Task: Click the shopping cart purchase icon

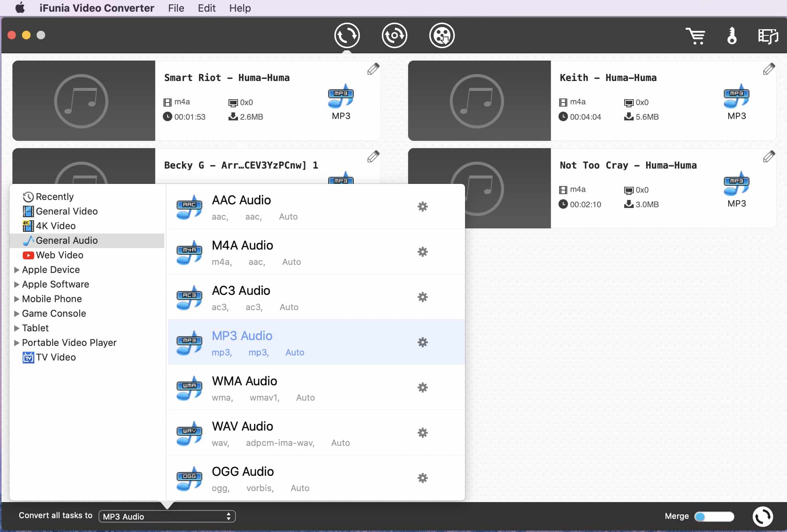Action: (x=695, y=36)
